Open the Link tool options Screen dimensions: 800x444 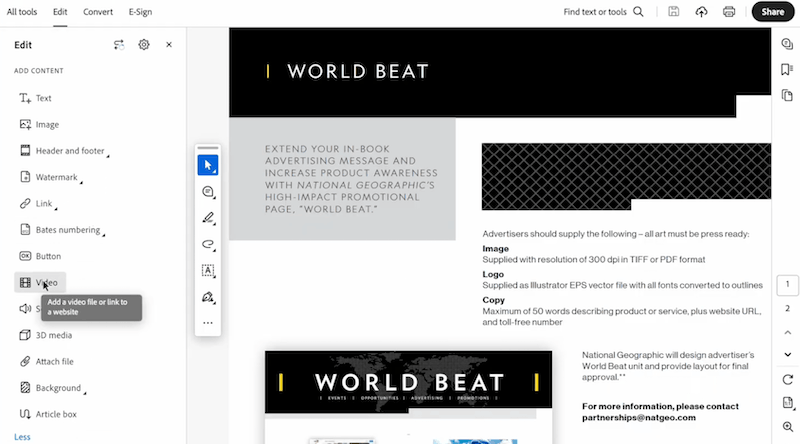click(38, 204)
